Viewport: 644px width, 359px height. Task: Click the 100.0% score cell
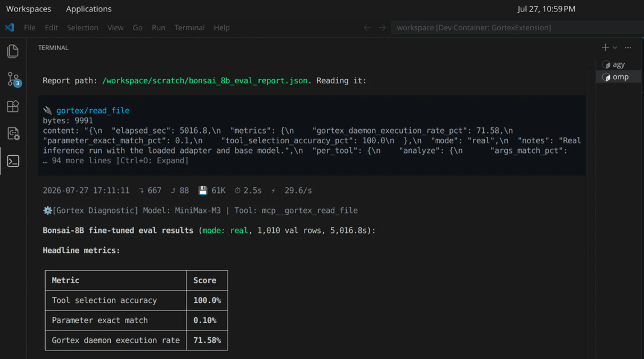(207, 300)
